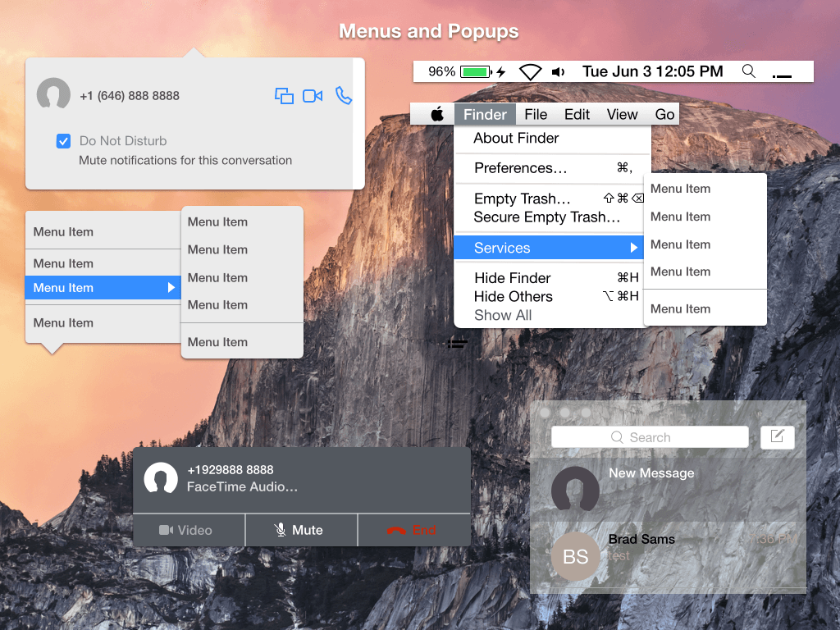The image size is (840, 630).
Task: Click the charging bolt icon in status bar
Action: coord(501,72)
